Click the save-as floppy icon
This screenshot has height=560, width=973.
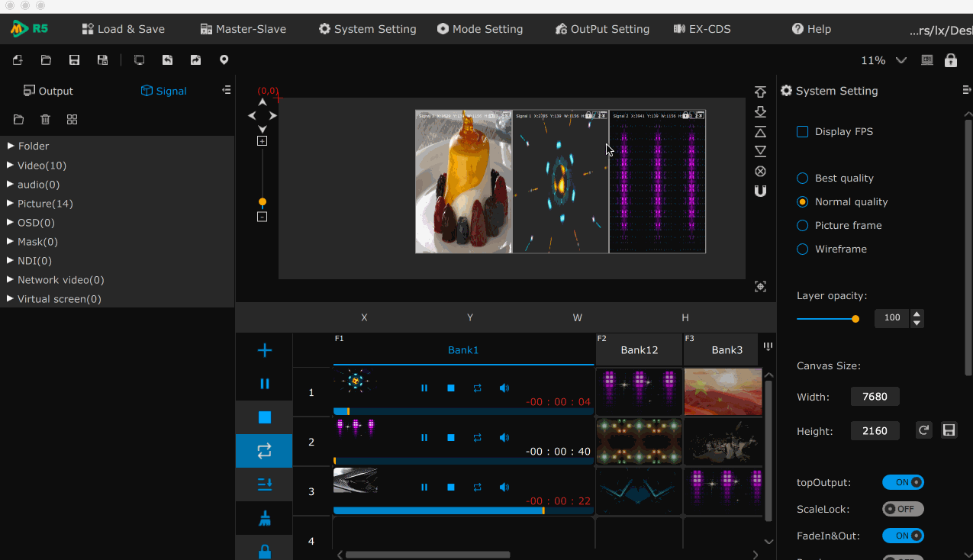pos(102,60)
